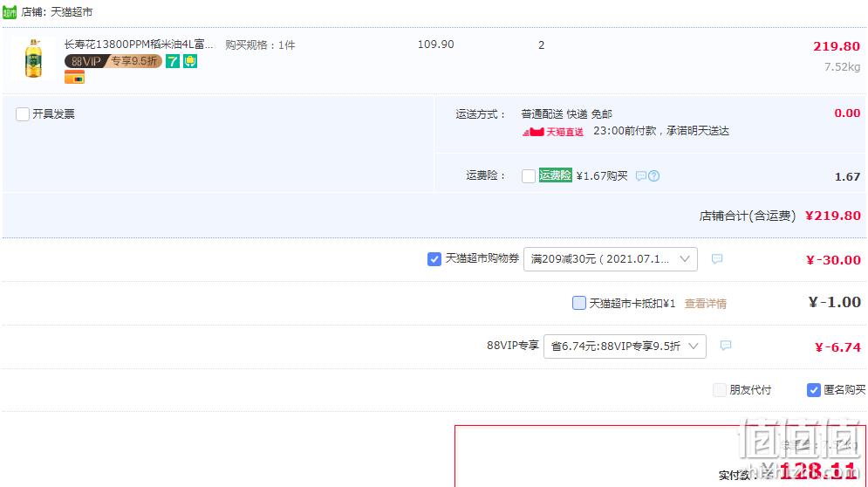Click the 7.52kg weight text
868x487 pixels.
tap(842, 67)
